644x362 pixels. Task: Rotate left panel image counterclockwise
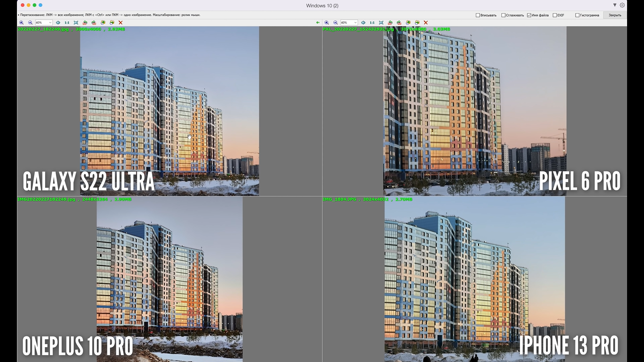pos(85,23)
